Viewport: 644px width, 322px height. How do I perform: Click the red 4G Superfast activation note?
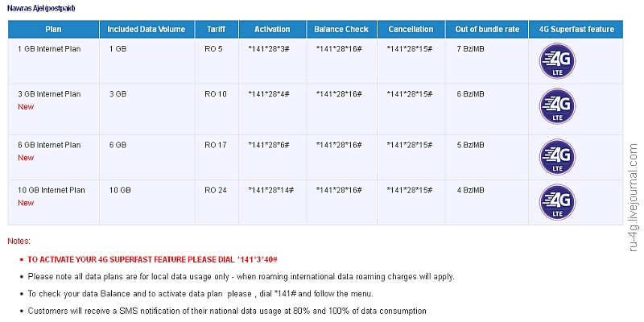[x=152, y=259]
